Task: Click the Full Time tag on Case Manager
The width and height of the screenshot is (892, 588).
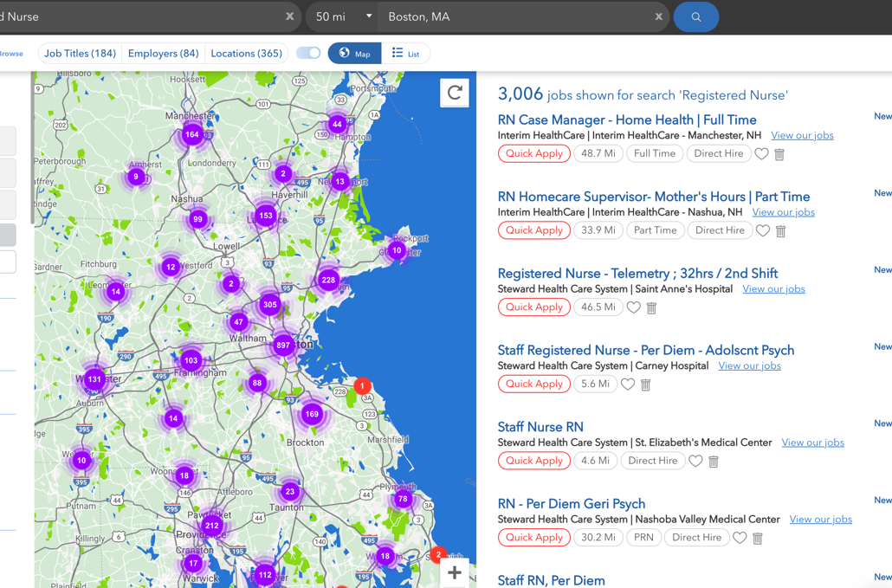Action: [655, 153]
